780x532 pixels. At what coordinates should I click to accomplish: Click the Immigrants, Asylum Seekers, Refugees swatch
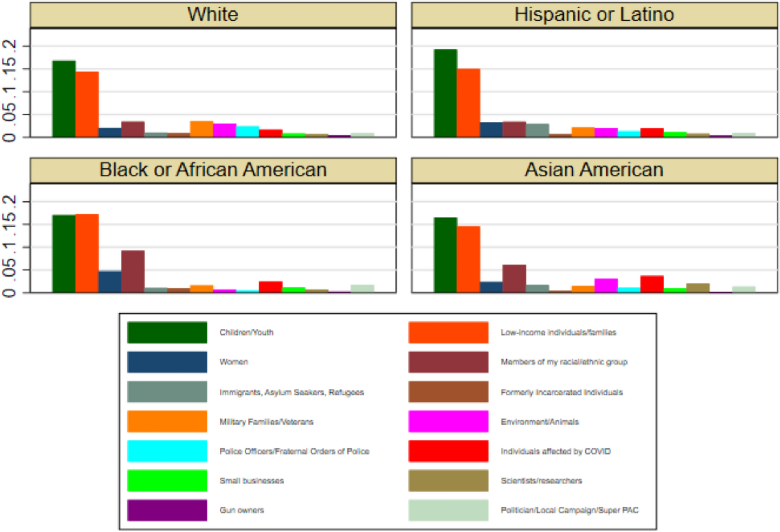pyautogui.click(x=167, y=392)
